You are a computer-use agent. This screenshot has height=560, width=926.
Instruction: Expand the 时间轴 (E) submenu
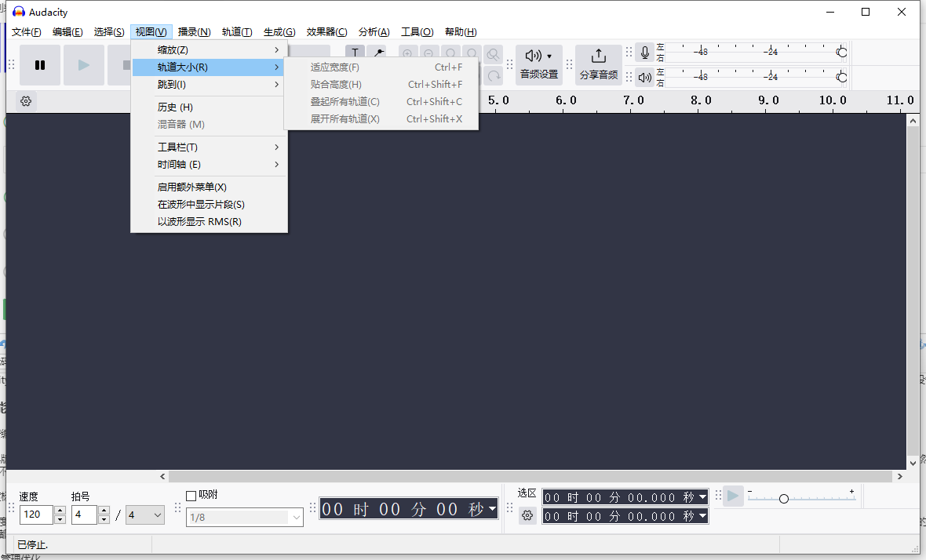[210, 164]
